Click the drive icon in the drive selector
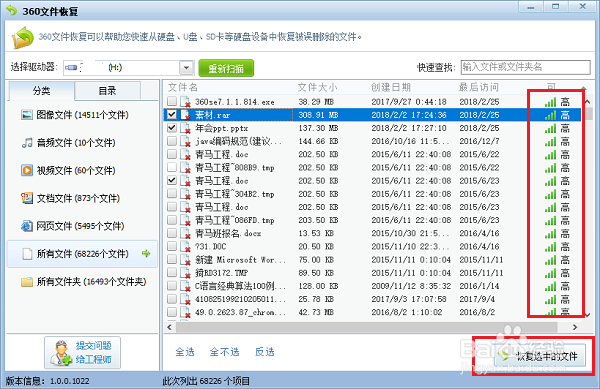Viewport: 600px width, 389px height. point(71,68)
